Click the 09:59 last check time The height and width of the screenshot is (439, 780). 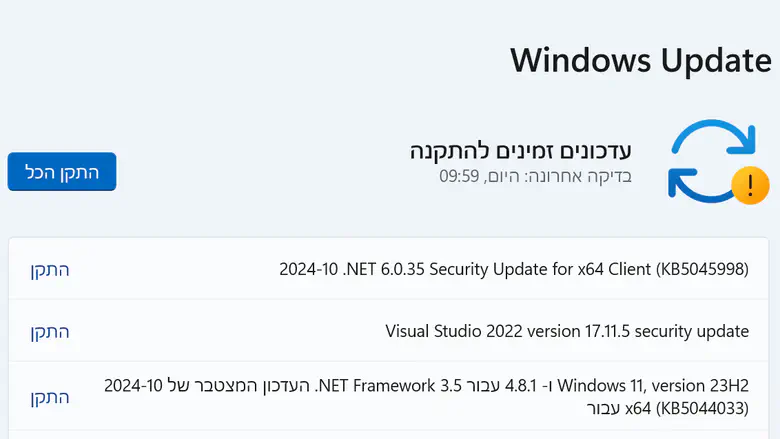click(458, 177)
